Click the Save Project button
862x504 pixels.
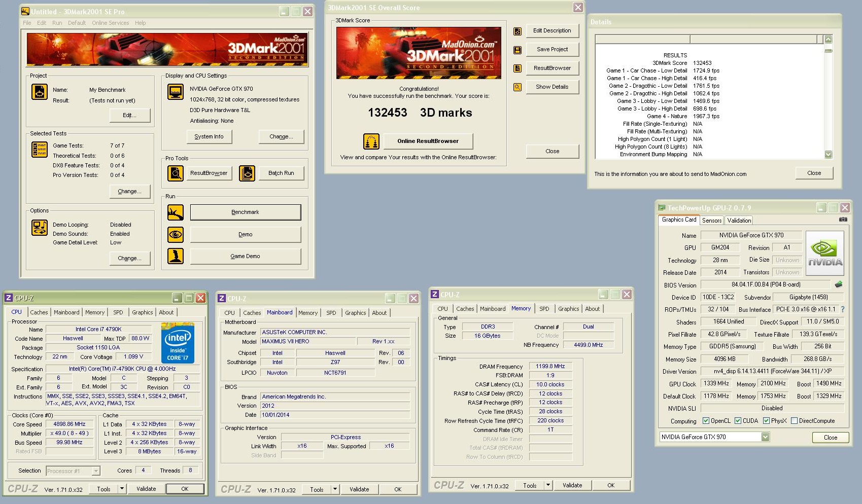point(552,49)
